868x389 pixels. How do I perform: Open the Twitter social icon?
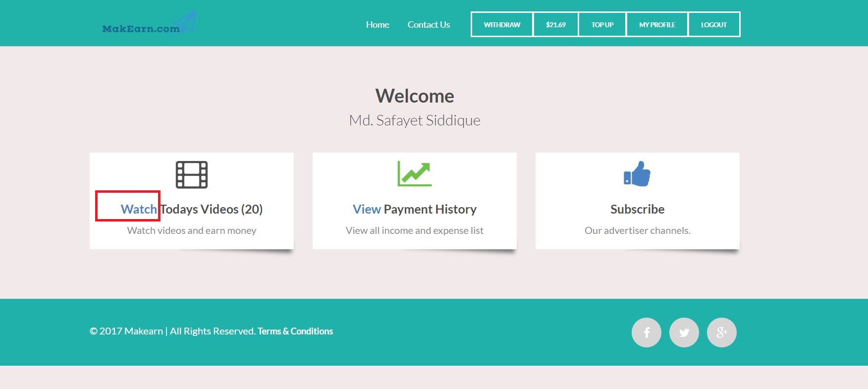click(684, 333)
